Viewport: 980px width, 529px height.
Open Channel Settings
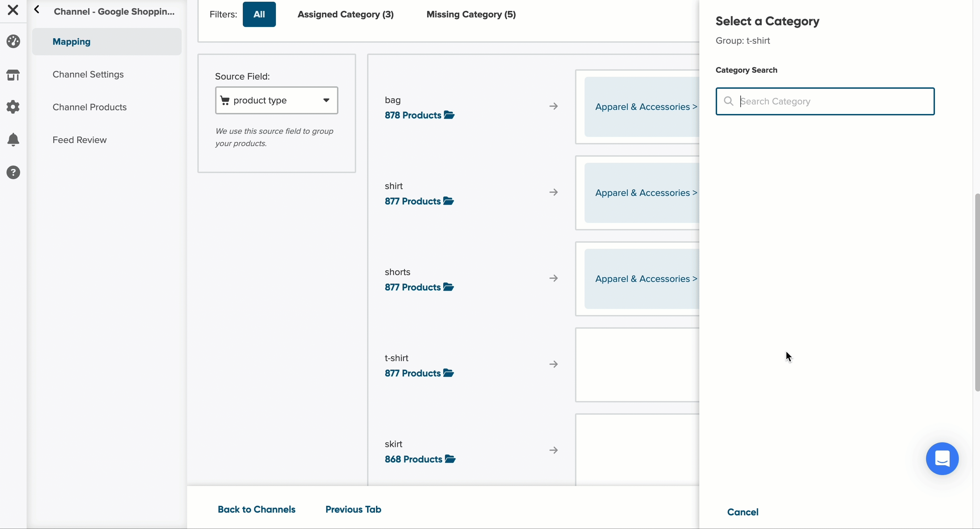[x=88, y=74]
